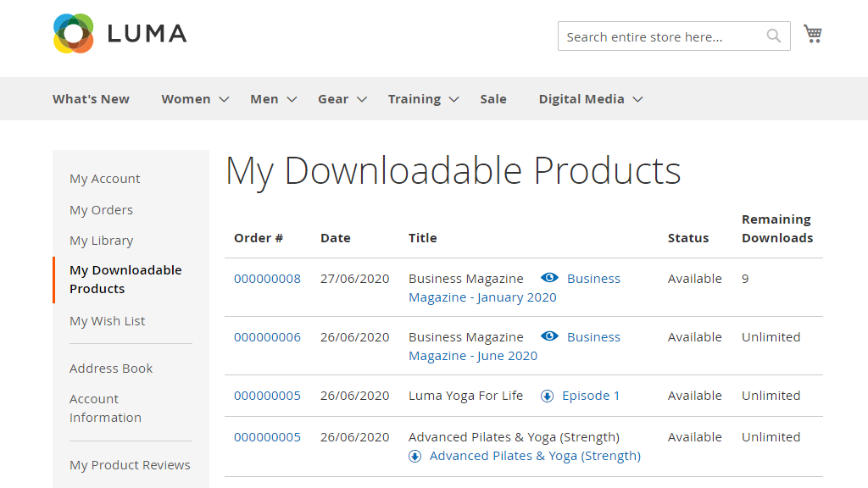This screenshot has width=868, height=488.
Task: Open the Men menu item
Action: click(264, 99)
